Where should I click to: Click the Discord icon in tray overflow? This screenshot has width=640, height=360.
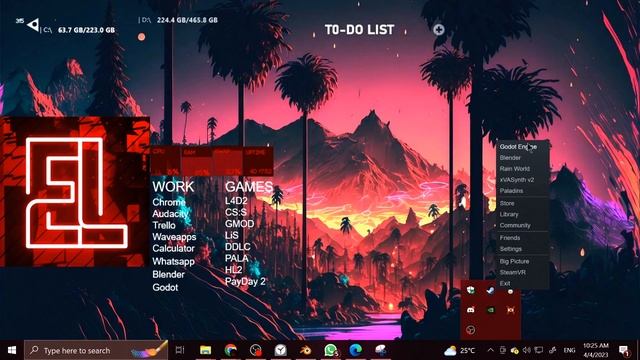(471, 310)
